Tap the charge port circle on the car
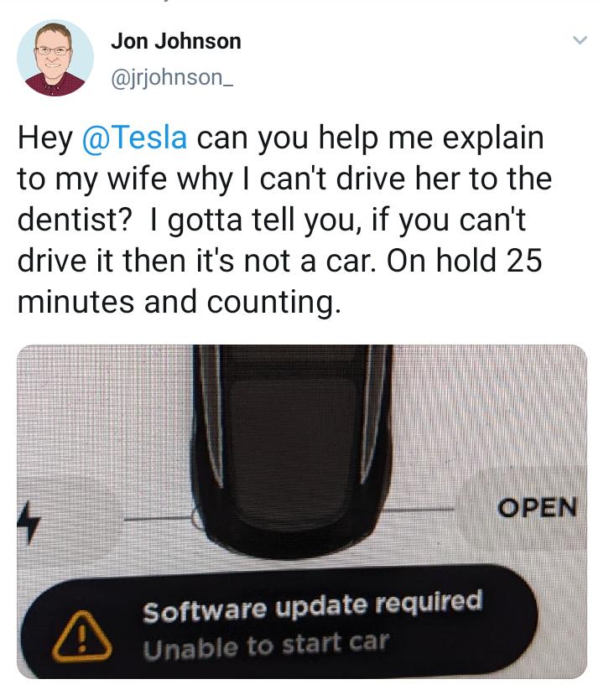Viewport: 604px width, 700px height. click(196, 520)
